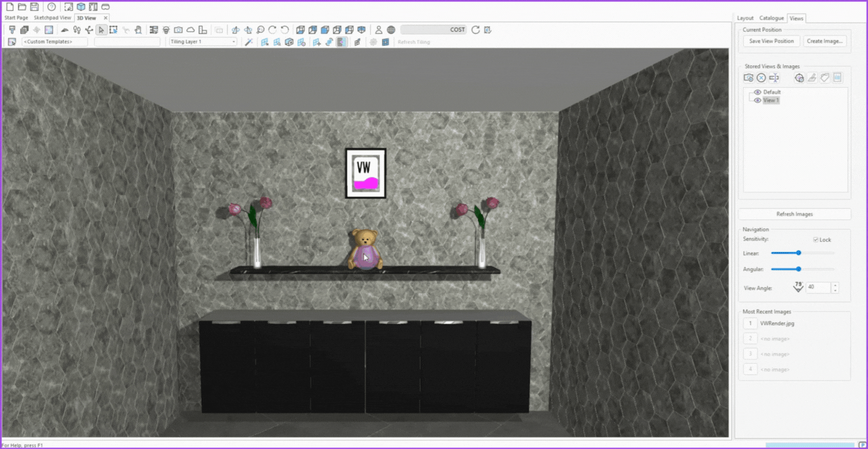Image resolution: width=868 pixels, height=449 pixels.
Task: Select the arrow pointer tool
Action: coord(101,30)
